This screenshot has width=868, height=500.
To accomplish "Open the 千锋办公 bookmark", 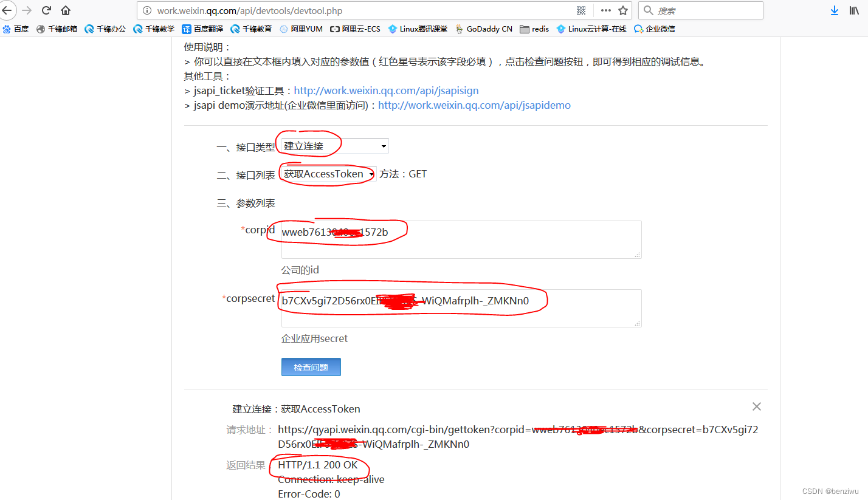I will point(105,29).
